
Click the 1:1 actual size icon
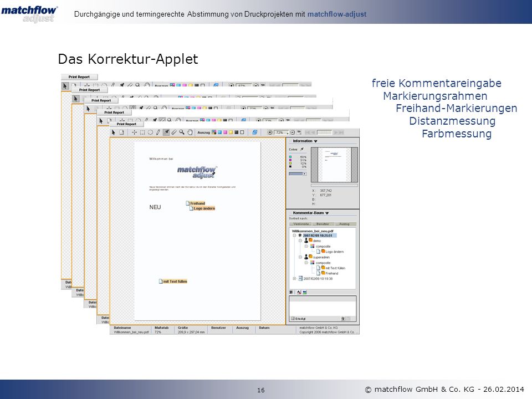(299, 132)
